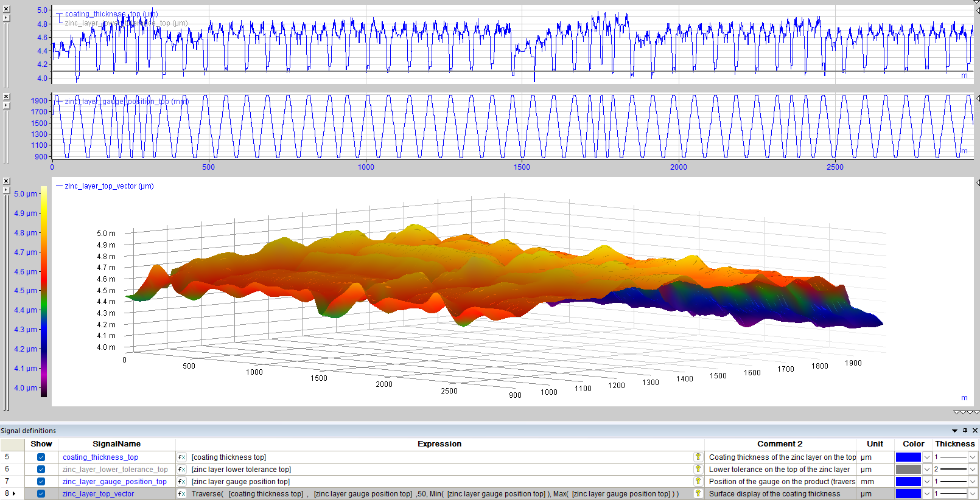Viewport: 980px width, 500px height.
Task: Click the Show column header
Action: (x=41, y=444)
